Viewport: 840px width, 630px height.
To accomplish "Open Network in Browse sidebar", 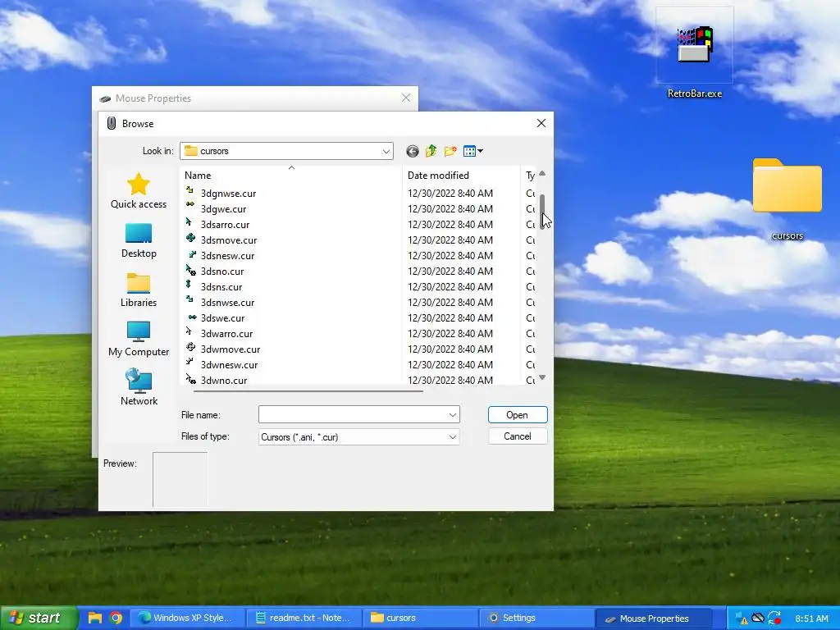I will tap(138, 387).
